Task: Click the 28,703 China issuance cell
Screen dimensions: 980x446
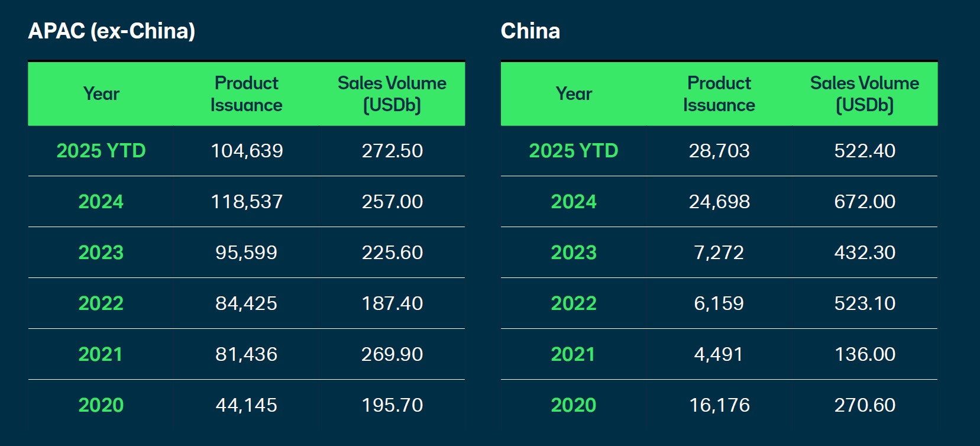Action: (719, 151)
